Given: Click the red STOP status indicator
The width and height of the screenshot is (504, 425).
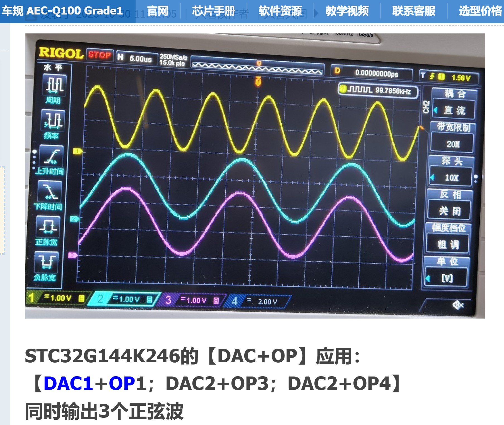Looking at the screenshot, I should pyautogui.click(x=100, y=55).
